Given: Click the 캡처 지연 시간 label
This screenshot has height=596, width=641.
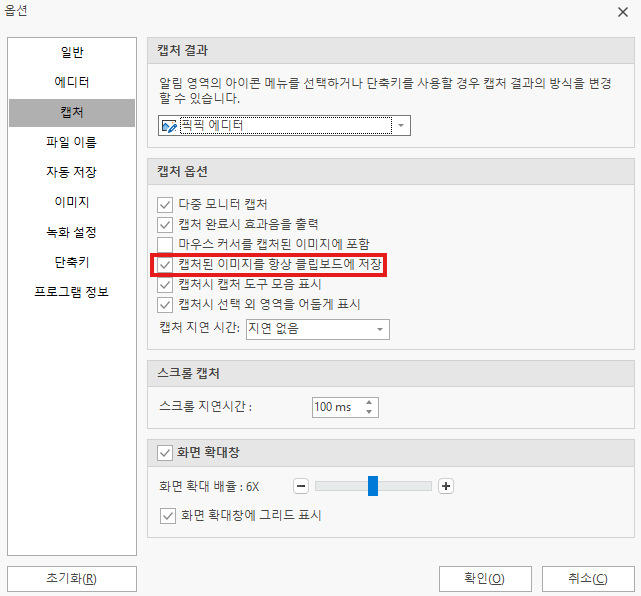Looking at the screenshot, I should [x=199, y=327].
